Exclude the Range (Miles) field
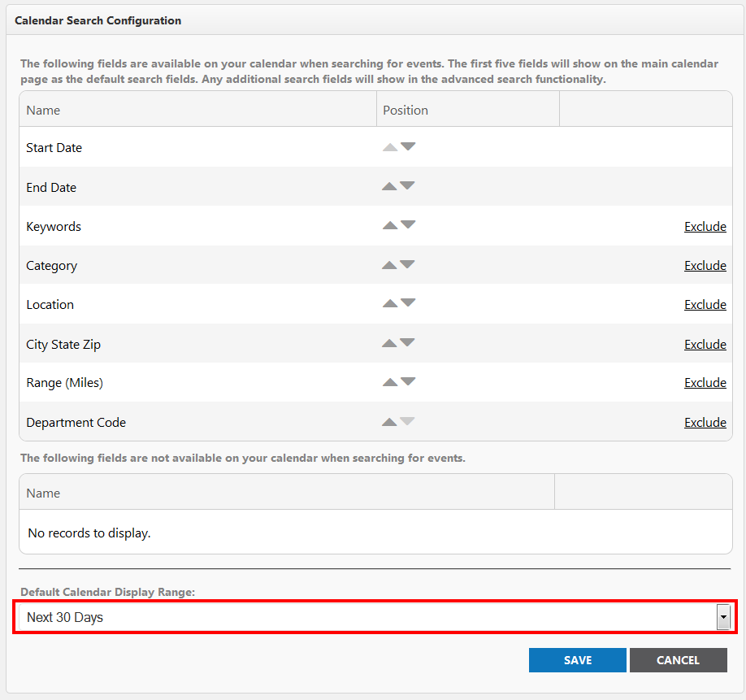 (x=705, y=383)
